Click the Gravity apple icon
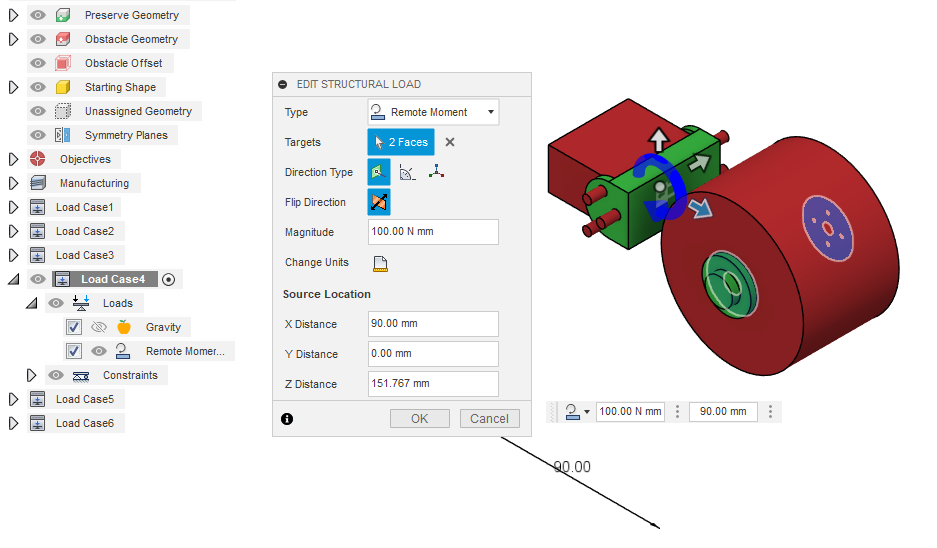The image size is (937, 548). pos(124,327)
